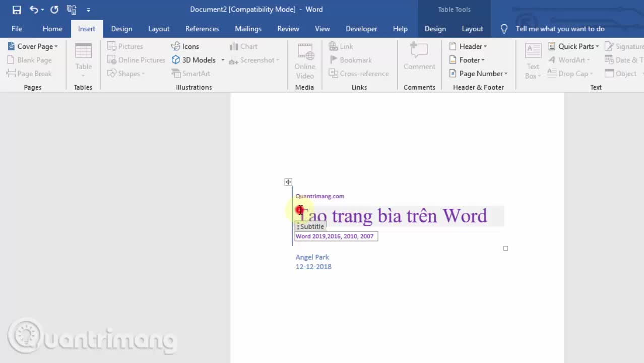Image resolution: width=644 pixels, height=363 pixels.
Task: Open the View tab
Action: [x=323, y=29]
